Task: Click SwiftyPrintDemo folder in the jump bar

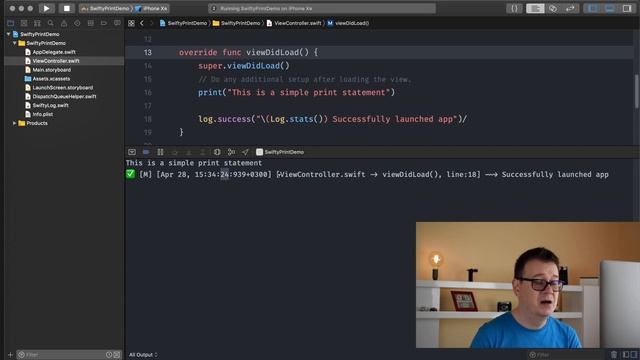Action: [236, 23]
